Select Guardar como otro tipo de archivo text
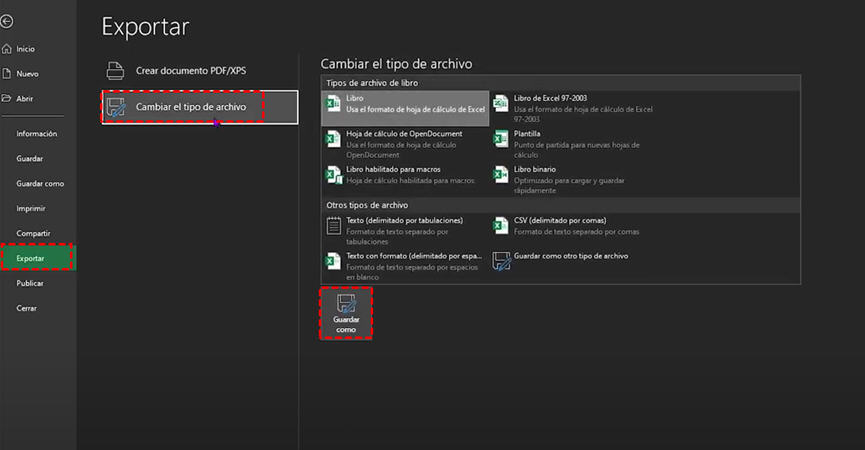 click(x=571, y=256)
